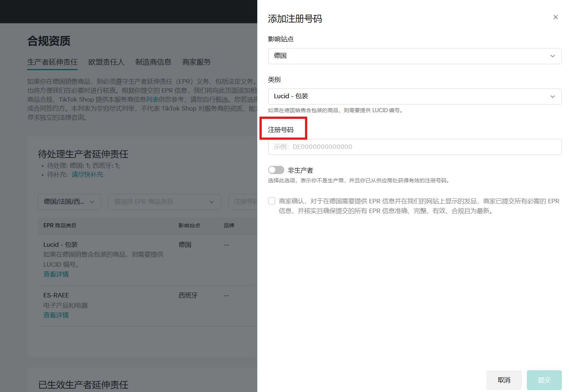
Task: View details of Lucid - 包装 via 查看详情
Action: coord(56,274)
